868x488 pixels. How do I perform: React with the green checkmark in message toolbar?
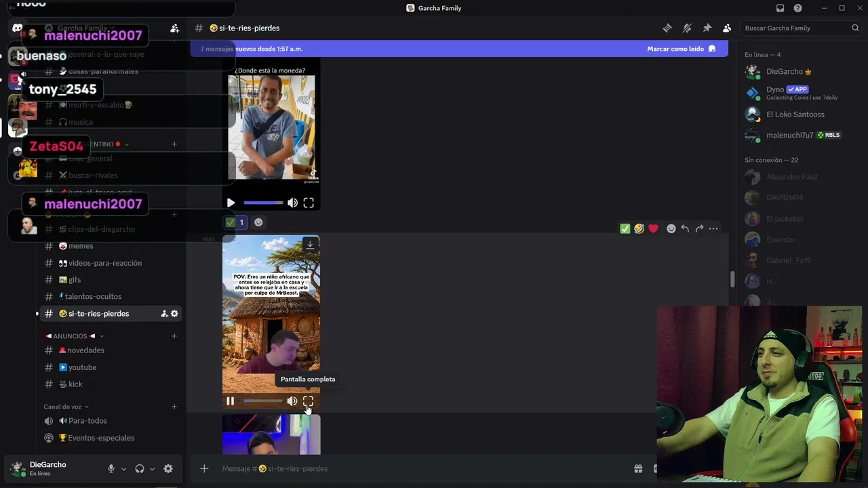pos(625,228)
